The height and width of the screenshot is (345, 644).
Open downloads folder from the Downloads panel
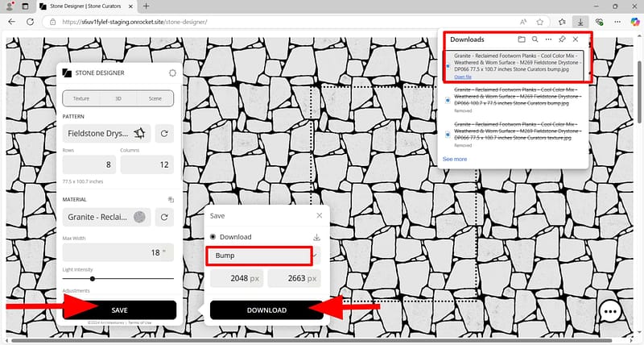(522, 39)
